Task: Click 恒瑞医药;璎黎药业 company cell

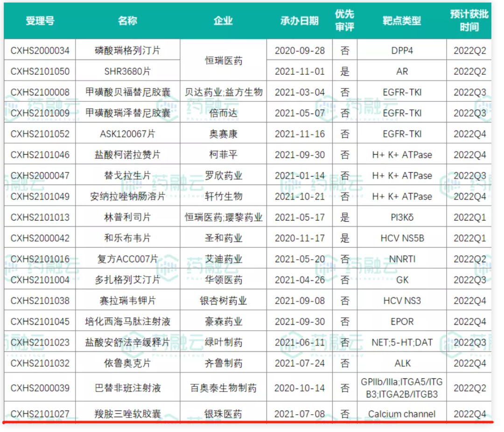Action: (x=223, y=217)
